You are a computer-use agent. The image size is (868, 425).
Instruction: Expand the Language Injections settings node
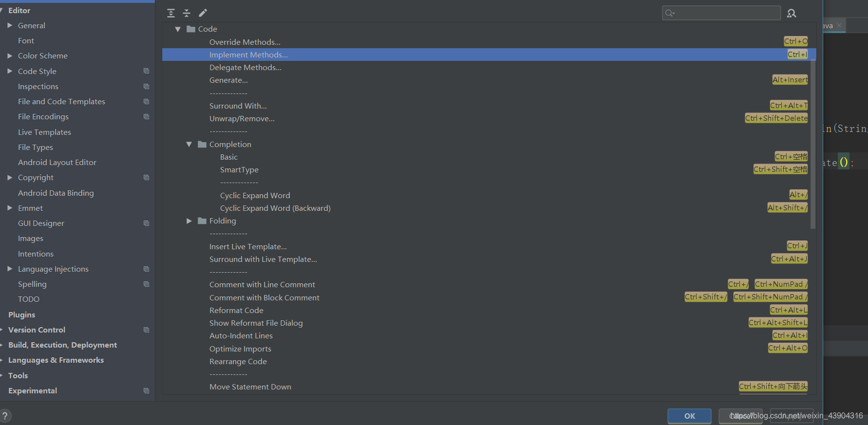pyautogui.click(x=10, y=269)
